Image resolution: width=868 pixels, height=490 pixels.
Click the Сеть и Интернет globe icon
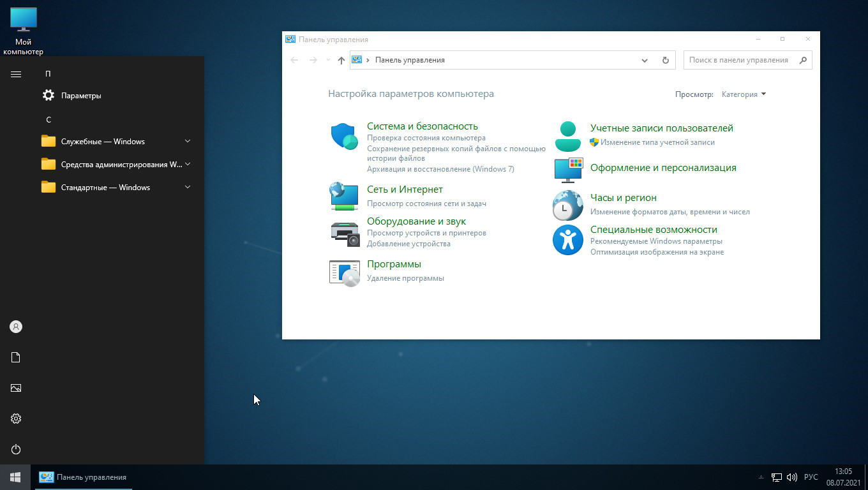(x=344, y=196)
